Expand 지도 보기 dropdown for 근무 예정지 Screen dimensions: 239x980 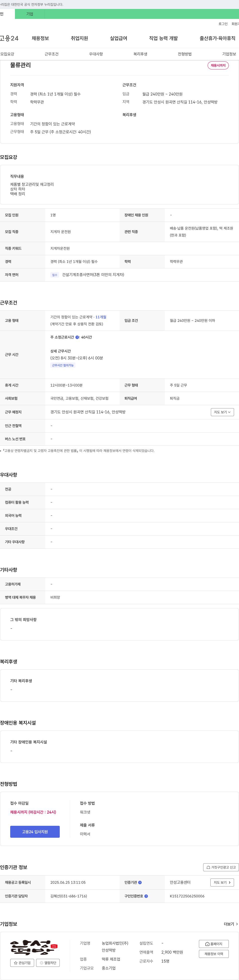click(x=222, y=412)
